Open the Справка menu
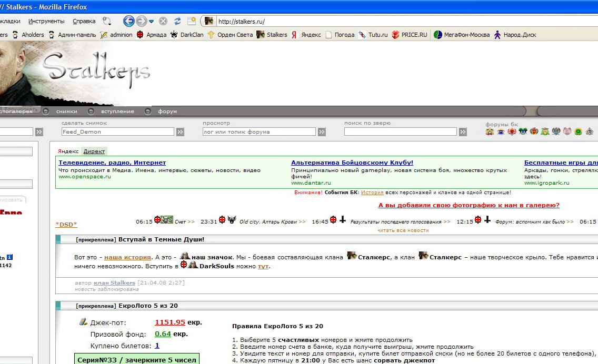 pyautogui.click(x=84, y=21)
